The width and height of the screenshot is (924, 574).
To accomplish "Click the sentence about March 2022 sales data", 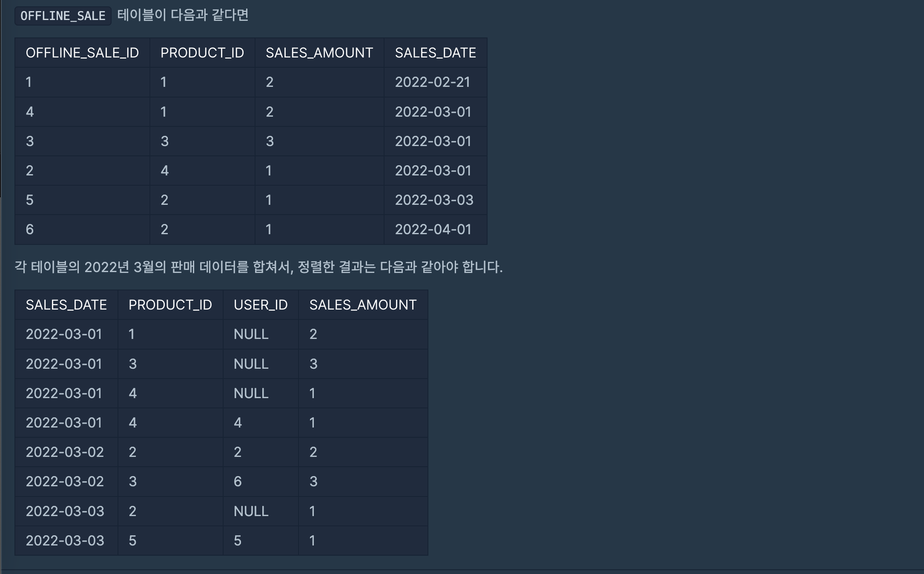I will [x=258, y=267].
